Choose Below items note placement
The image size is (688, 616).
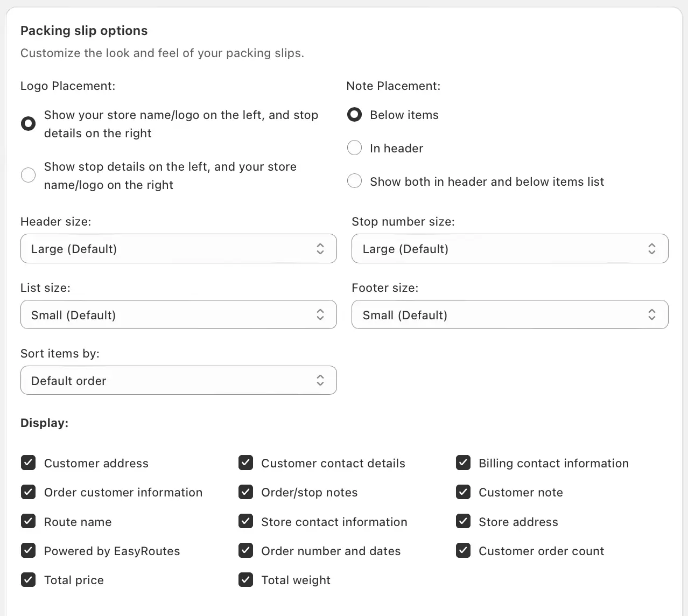pos(354,115)
